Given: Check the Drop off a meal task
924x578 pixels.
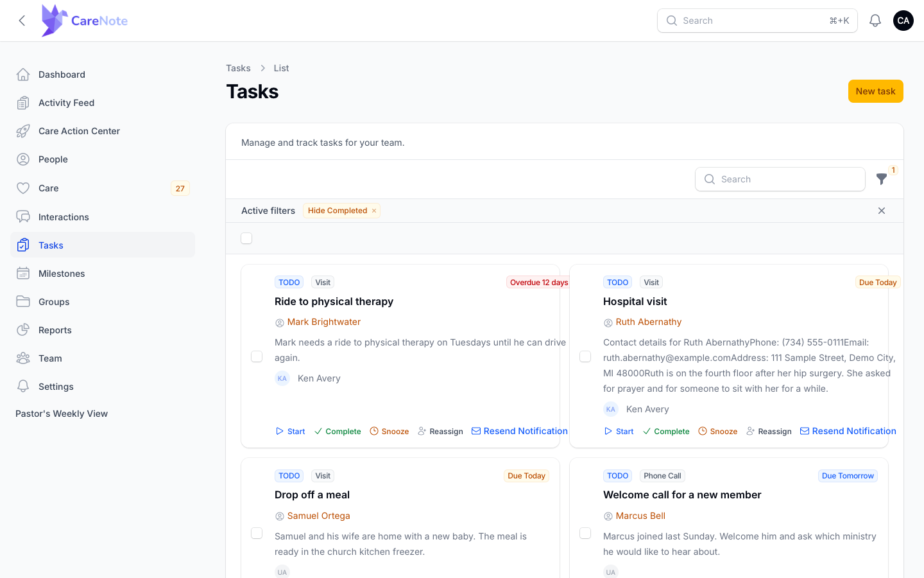Looking at the screenshot, I should click(257, 533).
